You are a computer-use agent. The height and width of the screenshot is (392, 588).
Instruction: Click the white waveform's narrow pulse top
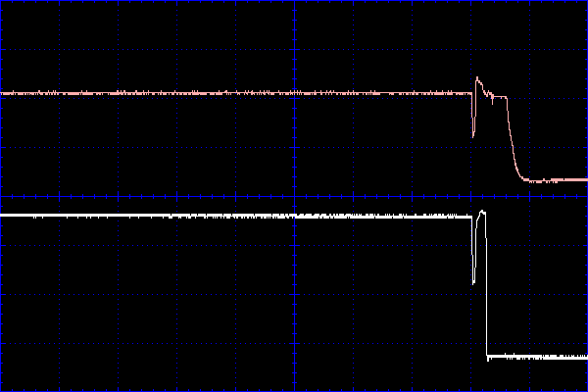pyautogui.click(x=481, y=211)
